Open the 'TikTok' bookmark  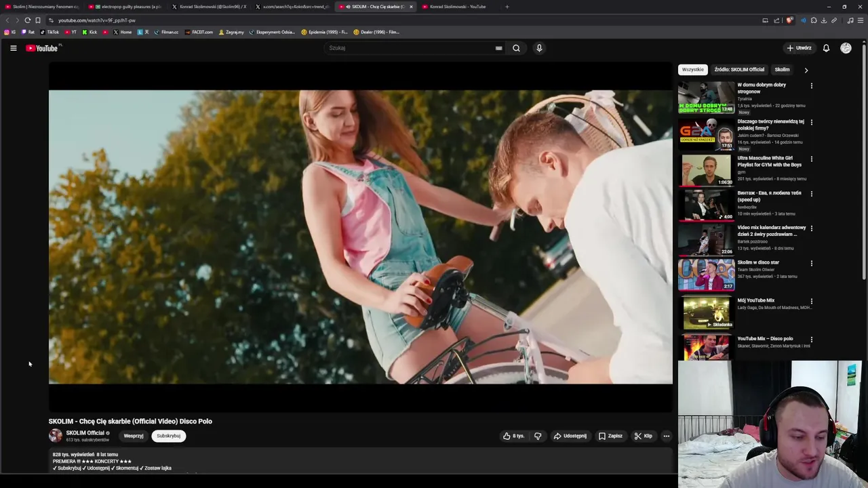[x=50, y=32]
